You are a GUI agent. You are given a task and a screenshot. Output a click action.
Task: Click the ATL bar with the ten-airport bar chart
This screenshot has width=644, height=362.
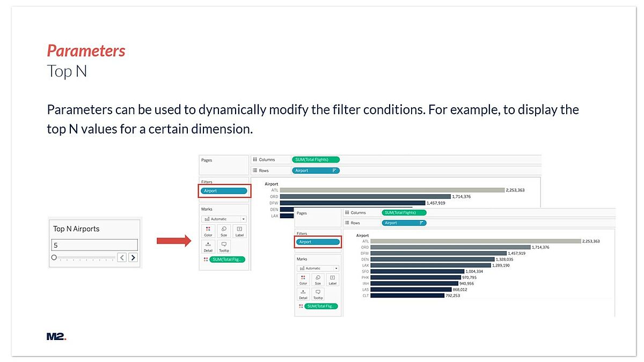coord(475,241)
